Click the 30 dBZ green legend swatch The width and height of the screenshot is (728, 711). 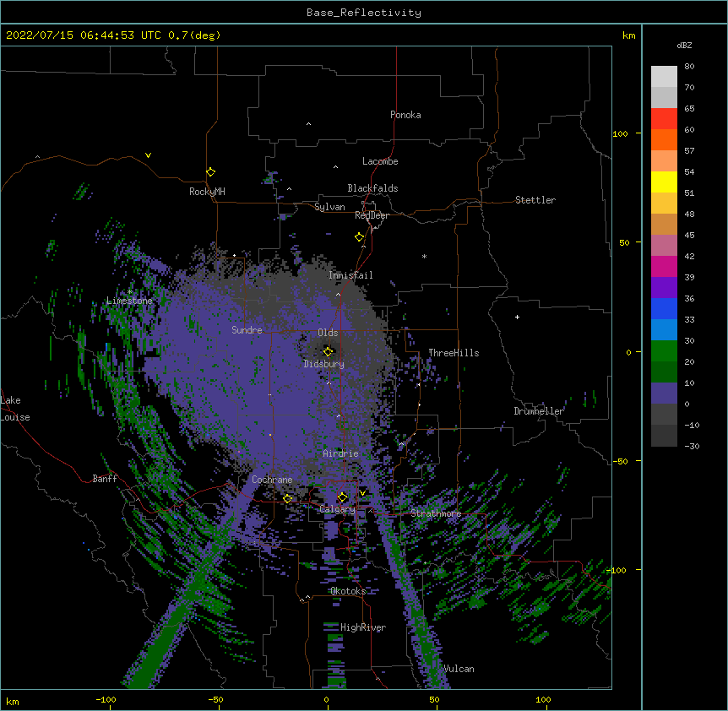pos(664,351)
